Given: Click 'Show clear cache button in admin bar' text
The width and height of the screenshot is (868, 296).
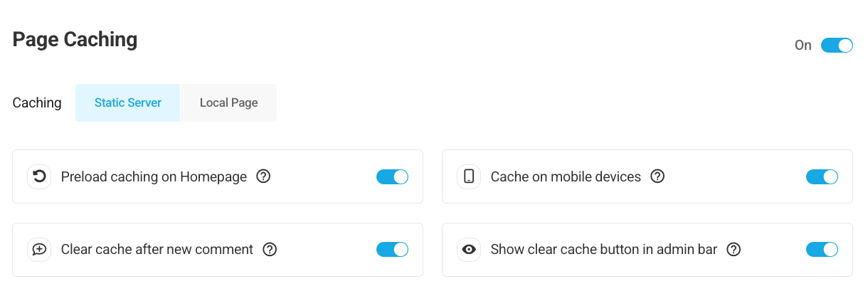Looking at the screenshot, I should pos(604,250).
